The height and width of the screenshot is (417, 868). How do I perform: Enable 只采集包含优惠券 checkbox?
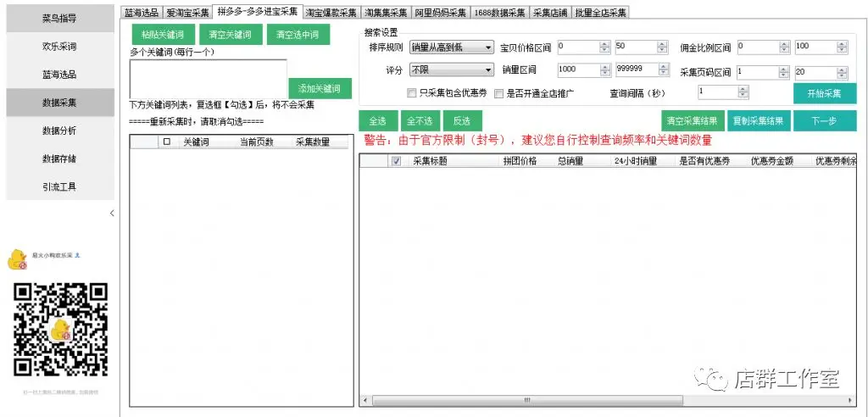(411, 93)
